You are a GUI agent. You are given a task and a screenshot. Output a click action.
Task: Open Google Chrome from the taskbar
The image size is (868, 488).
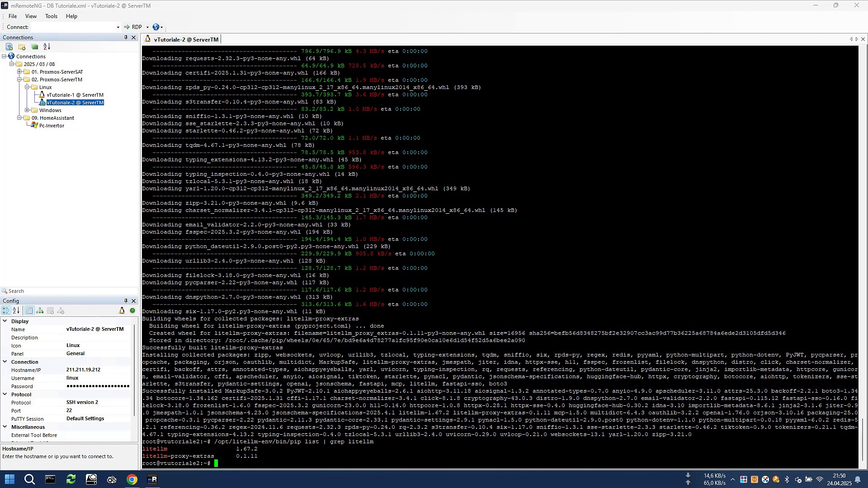[x=132, y=479]
